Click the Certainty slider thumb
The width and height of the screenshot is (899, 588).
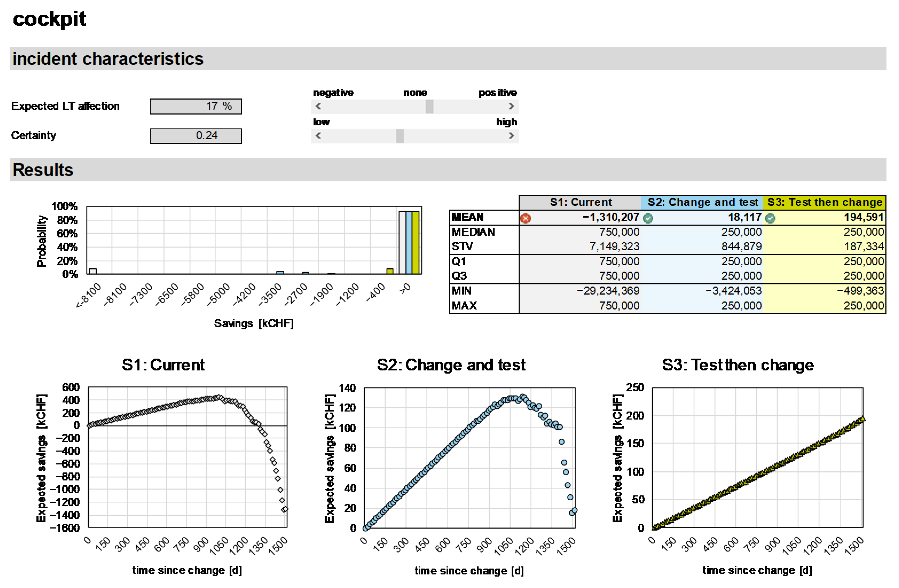pos(400,136)
